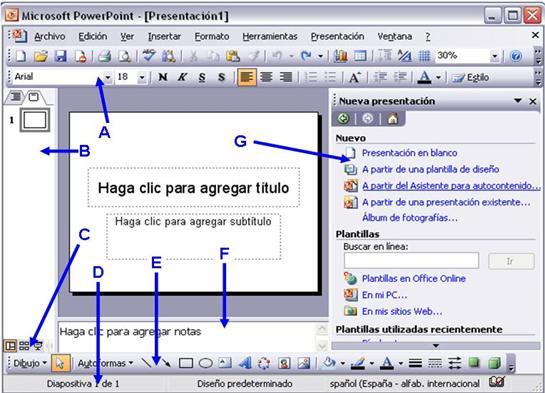Image resolution: width=545 pixels, height=393 pixels.
Task: Insert a table from the toolbar
Action: 360,56
